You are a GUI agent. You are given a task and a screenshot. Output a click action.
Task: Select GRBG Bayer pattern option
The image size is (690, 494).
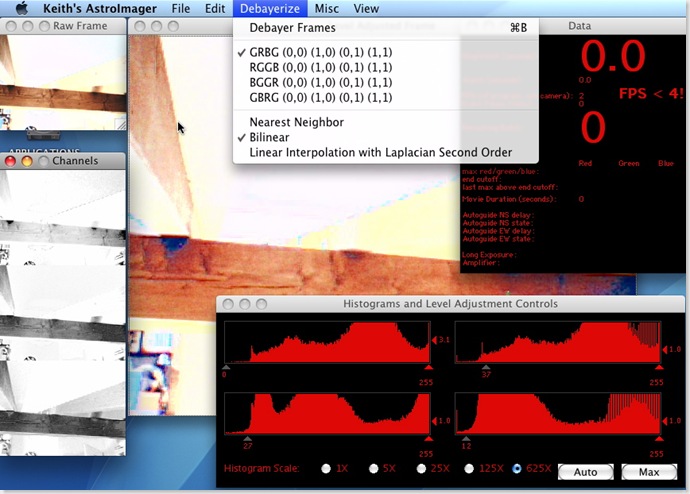[385, 52]
